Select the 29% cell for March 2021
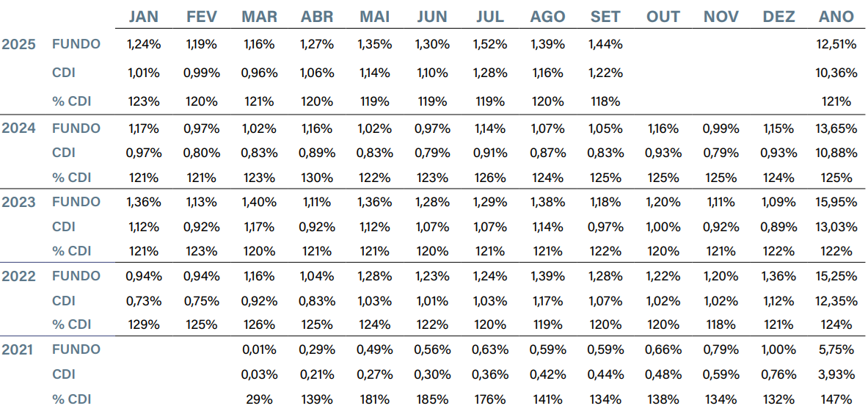This screenshot has height=414, width=868. [x=259, y=399]
